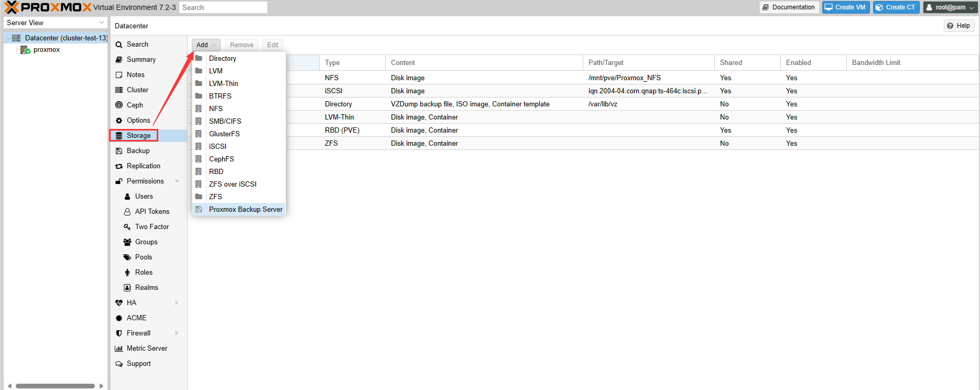Click the Notes icon in the sidebar

tap(119, 75)
